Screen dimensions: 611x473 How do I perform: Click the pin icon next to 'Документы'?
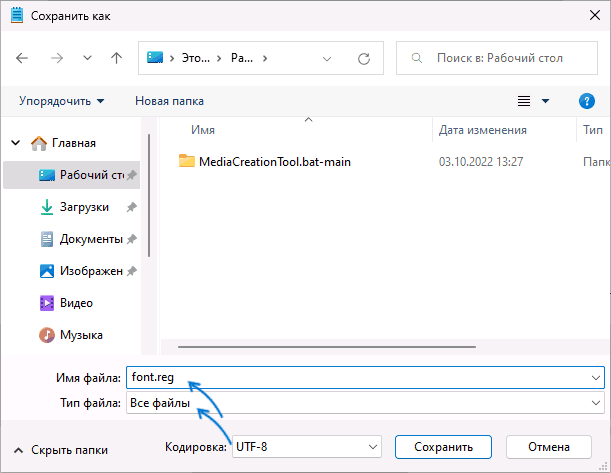click(x=132, y=239)
